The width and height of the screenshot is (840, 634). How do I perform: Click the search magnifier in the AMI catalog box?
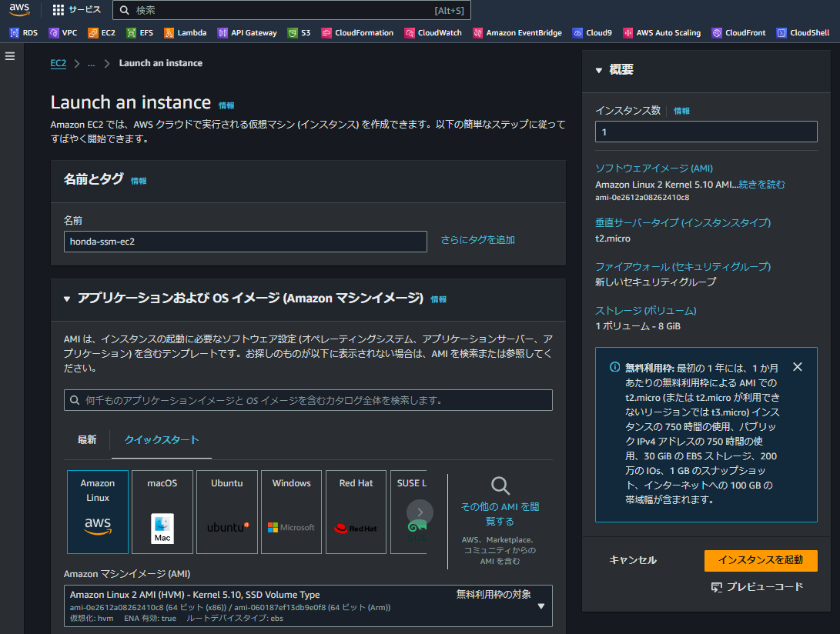pos(75,400)
